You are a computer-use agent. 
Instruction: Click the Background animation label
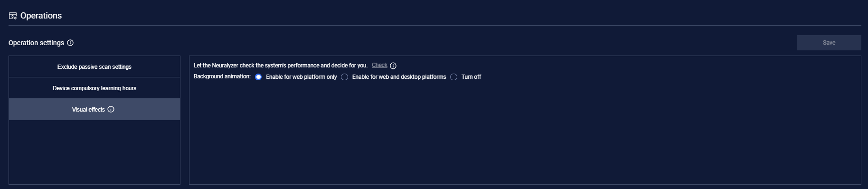click(222, 76)
